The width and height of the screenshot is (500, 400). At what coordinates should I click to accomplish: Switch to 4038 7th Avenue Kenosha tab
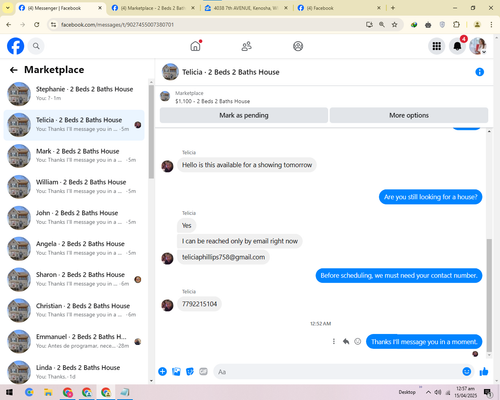coord(246,8)
